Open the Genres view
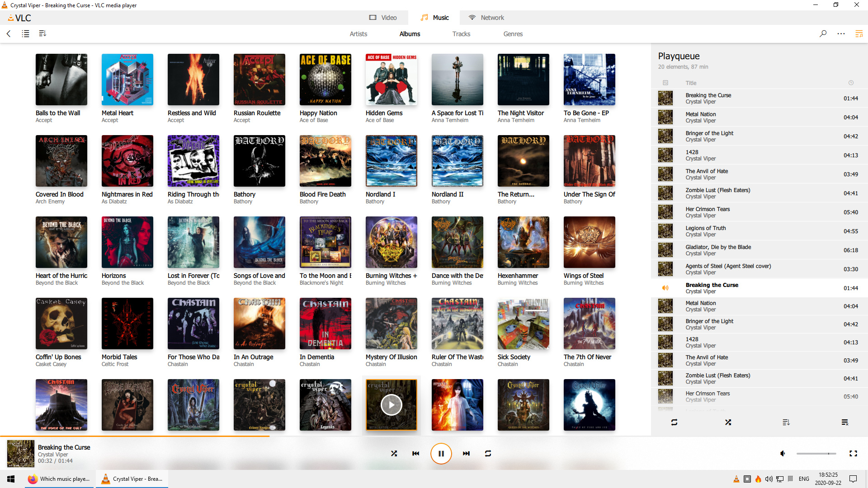Screen dimensions: 868x488 pyautogui.click(x=513, y=34)
